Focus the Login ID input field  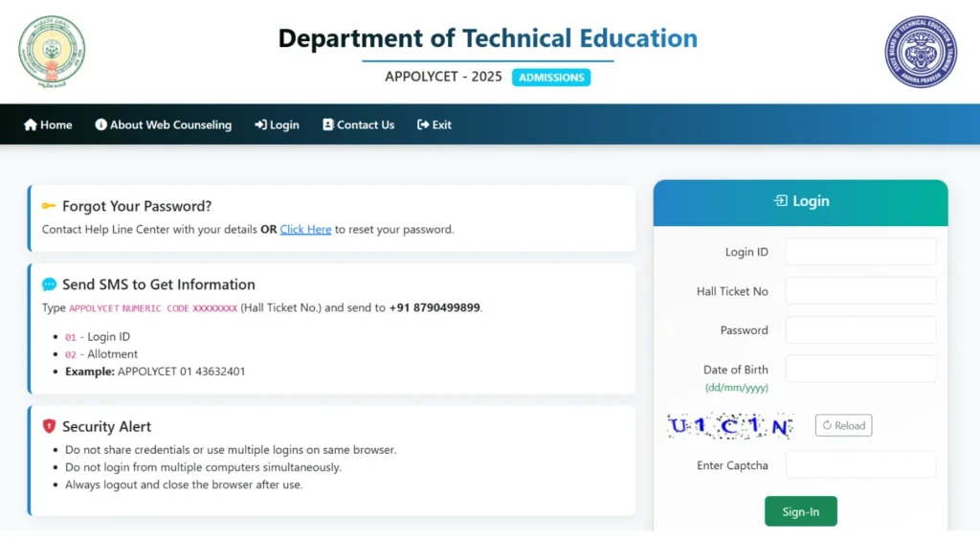click(860, 252)
